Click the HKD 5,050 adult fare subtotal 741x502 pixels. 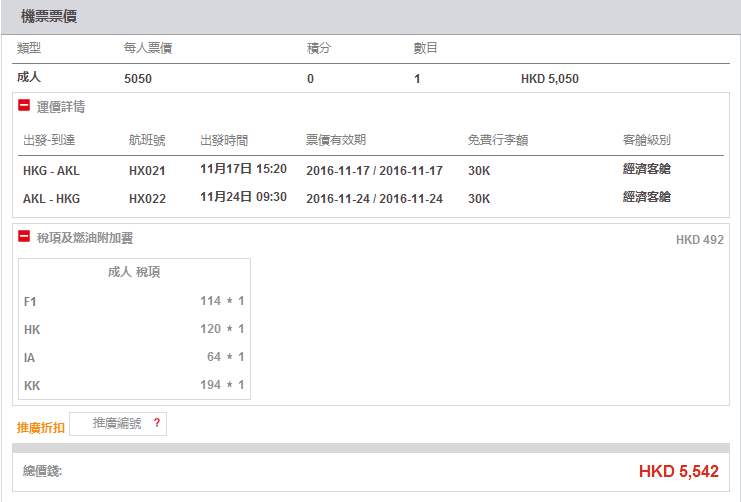tap(550, 78)
